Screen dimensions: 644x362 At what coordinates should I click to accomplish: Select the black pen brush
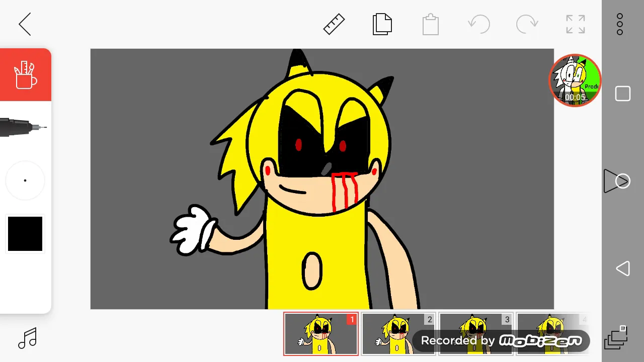[x=24, y=127]
